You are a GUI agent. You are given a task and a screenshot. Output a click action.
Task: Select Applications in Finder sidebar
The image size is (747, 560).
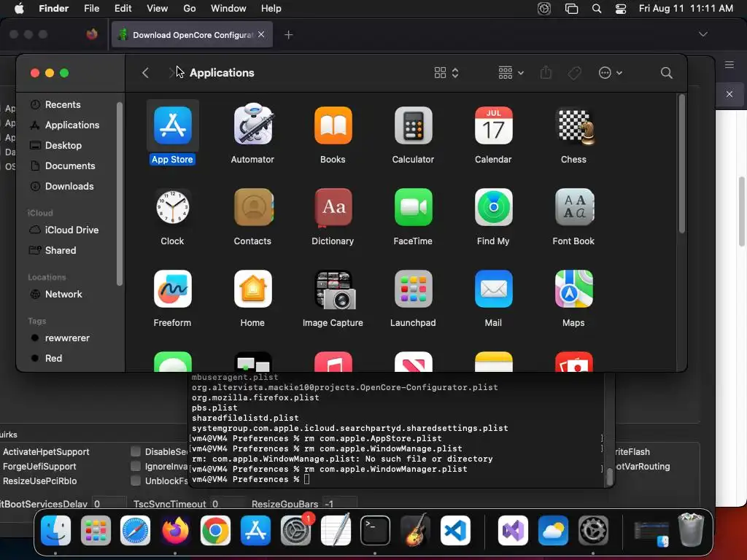pyautogui.click(x=72, y=125)
